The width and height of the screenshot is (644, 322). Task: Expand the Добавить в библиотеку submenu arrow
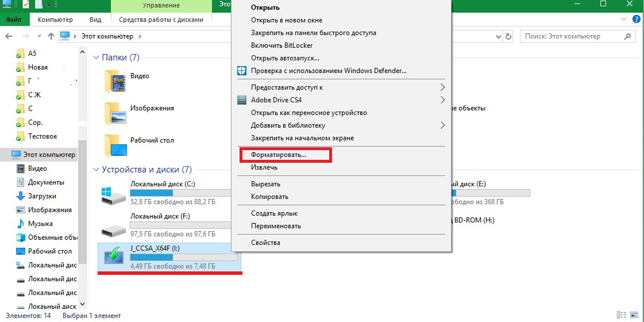[442, 125]
